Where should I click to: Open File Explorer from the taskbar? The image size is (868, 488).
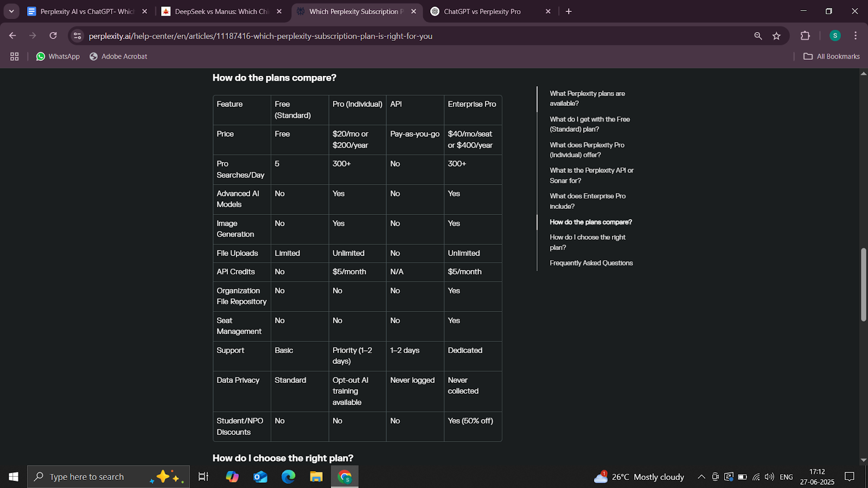[316, 477]
